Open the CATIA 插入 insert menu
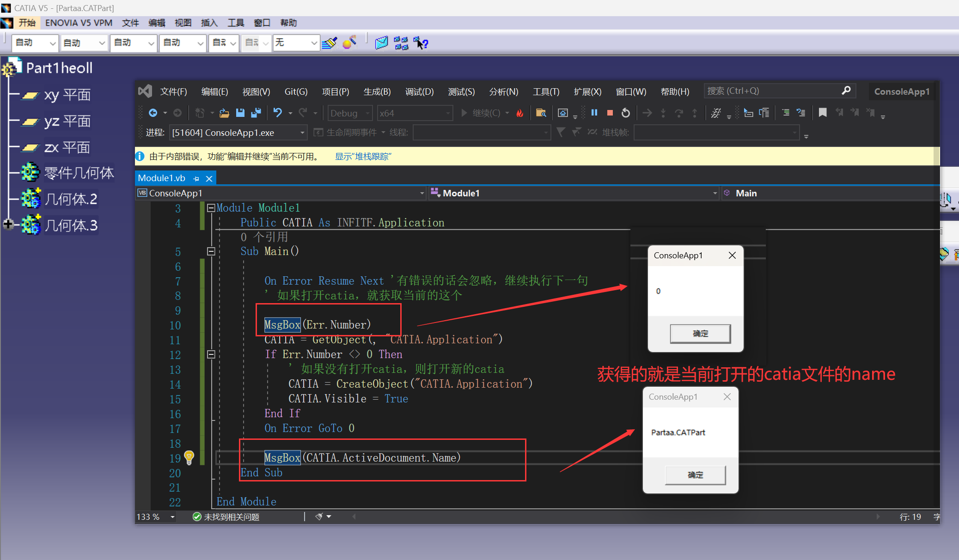Image resolution: width=959 pixels, height=560 pixels. pyautogui.click(x=209, y=23)
